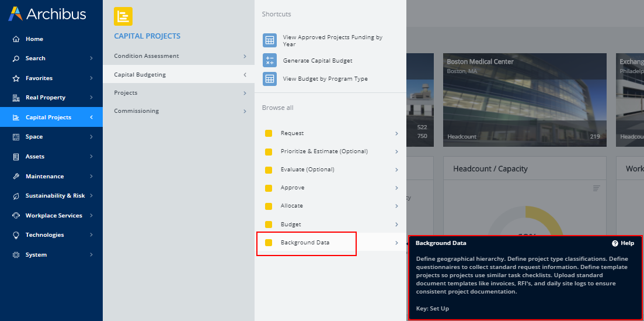Click the Generate Capital Budget calculator icon
This screenshot has height=321, width=644.
[x=269, y=61]
